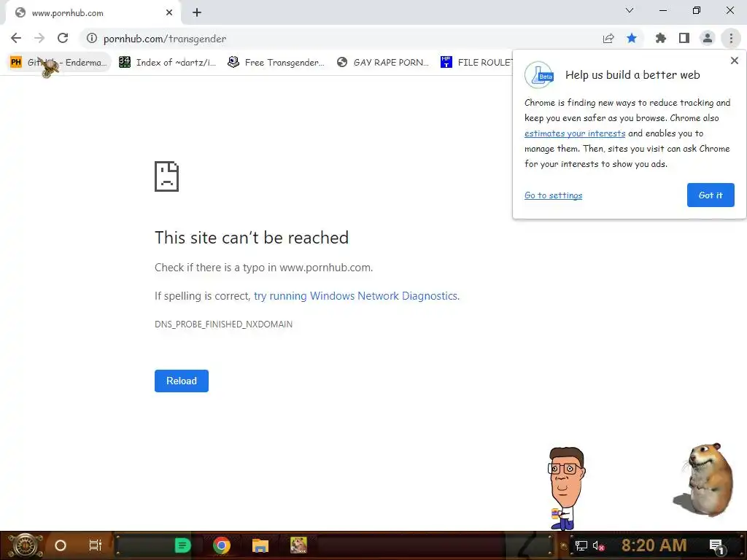Open the Extensions puzzle icon
Viewport: 747px width, 560px height.
(660, 38)
